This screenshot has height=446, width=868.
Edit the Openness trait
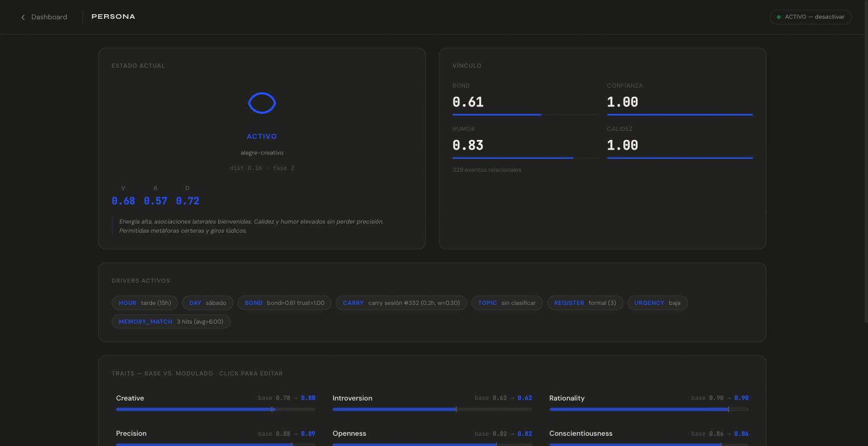(x=432, y=437)
